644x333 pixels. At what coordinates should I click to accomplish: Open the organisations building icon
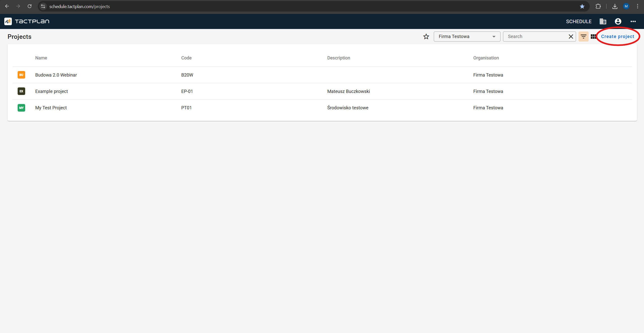pos(603,21)
